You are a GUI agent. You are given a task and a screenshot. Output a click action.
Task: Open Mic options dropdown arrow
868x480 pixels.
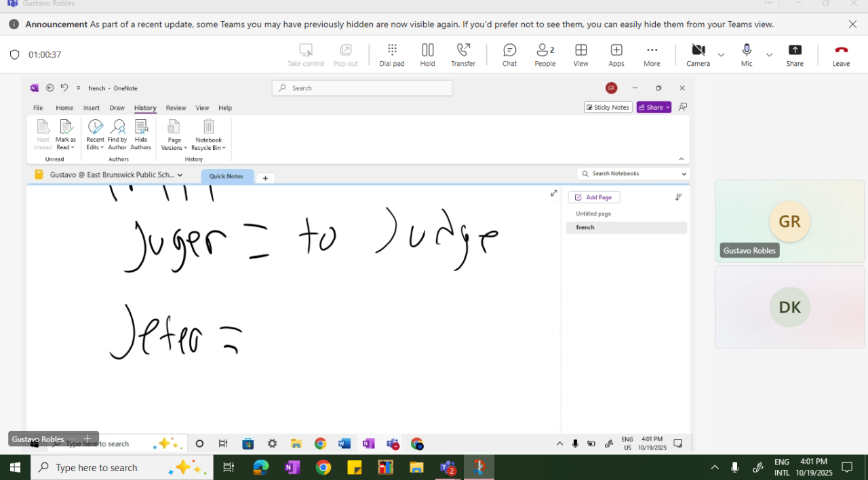click(x=769, y=55)
